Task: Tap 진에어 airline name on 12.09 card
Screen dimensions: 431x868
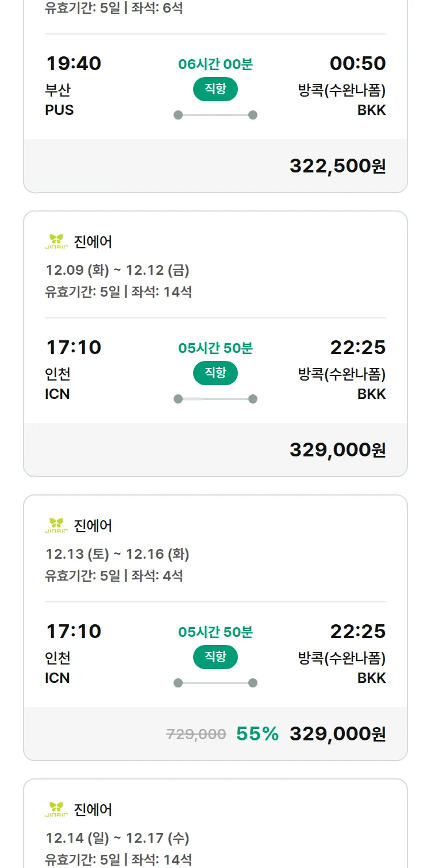Action: click(93, 242)
